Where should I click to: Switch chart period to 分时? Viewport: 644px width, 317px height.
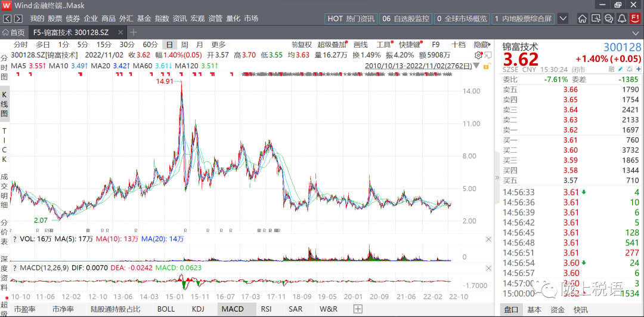[x=20, y=45]
